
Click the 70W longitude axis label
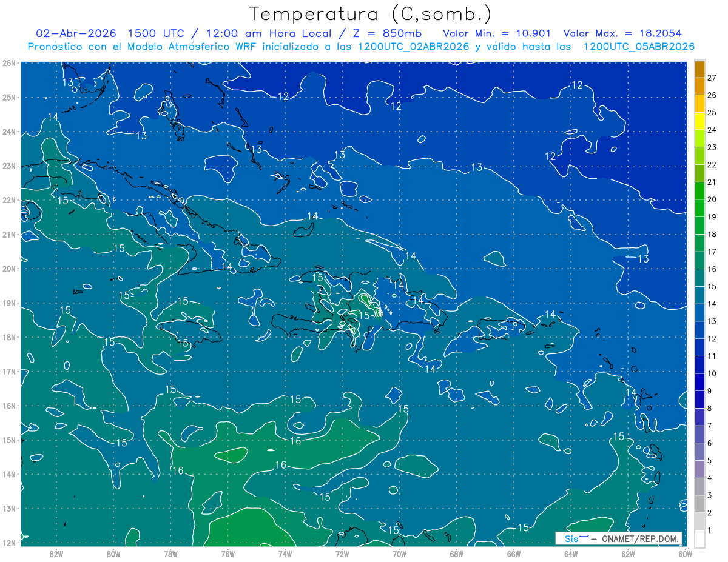click(x=399, y=554)
